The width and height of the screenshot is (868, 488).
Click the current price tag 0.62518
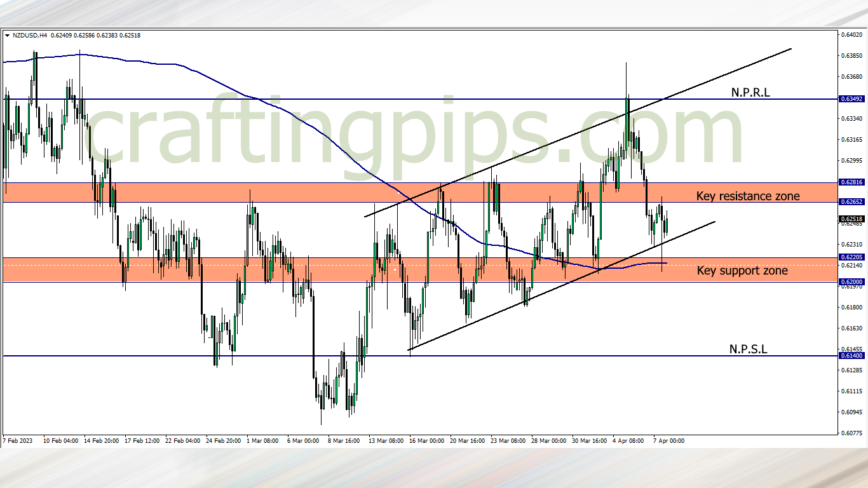pyautogui.click(x=851, y=219)
